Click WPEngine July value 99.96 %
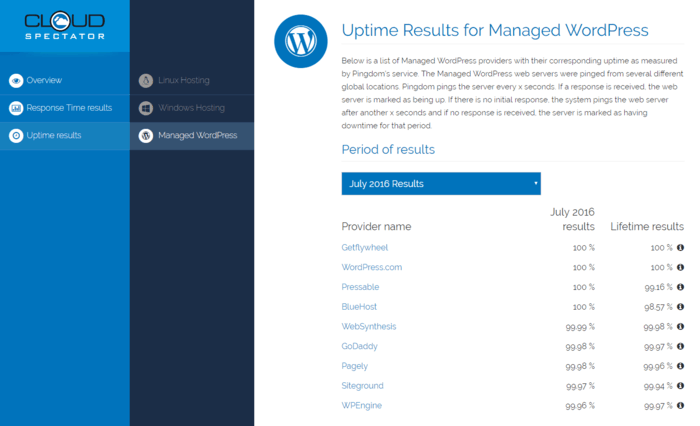 pyautogui.click(x=580, y=406)
